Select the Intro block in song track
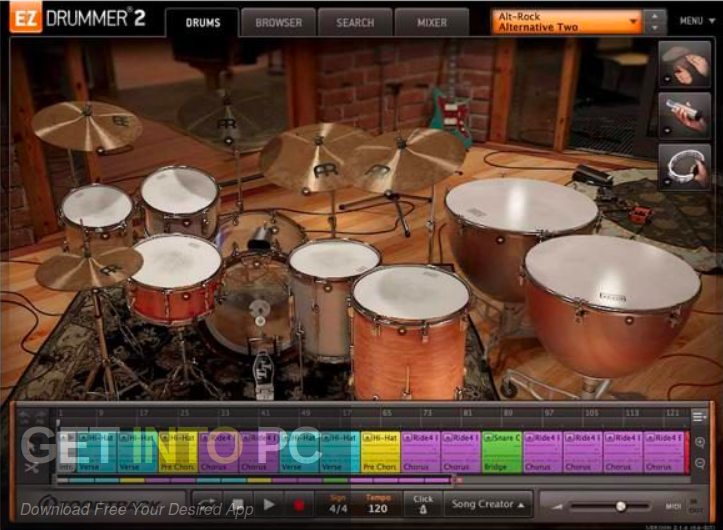The image size is (723, 530). [67, 452]
